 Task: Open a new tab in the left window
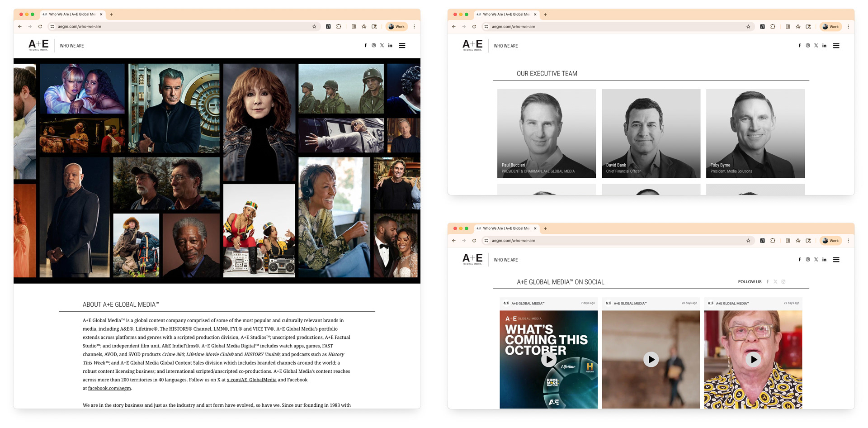pyautogui.click(x=111, y=14)
